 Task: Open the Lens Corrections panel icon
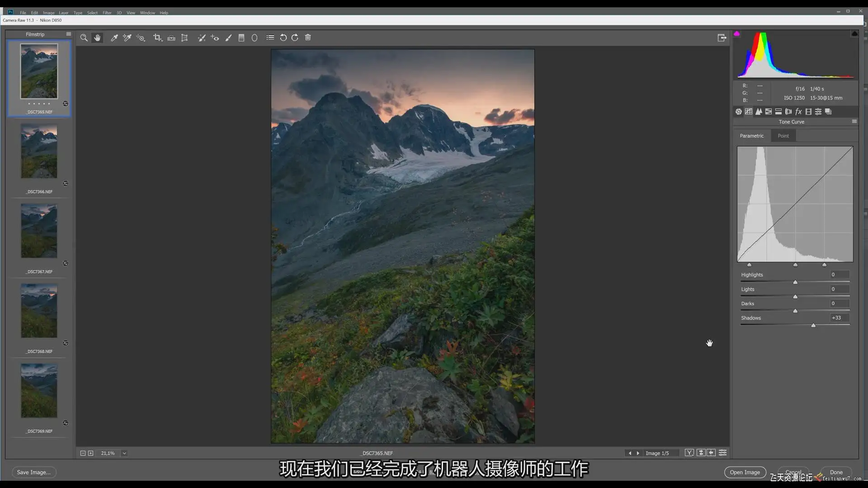788,112
